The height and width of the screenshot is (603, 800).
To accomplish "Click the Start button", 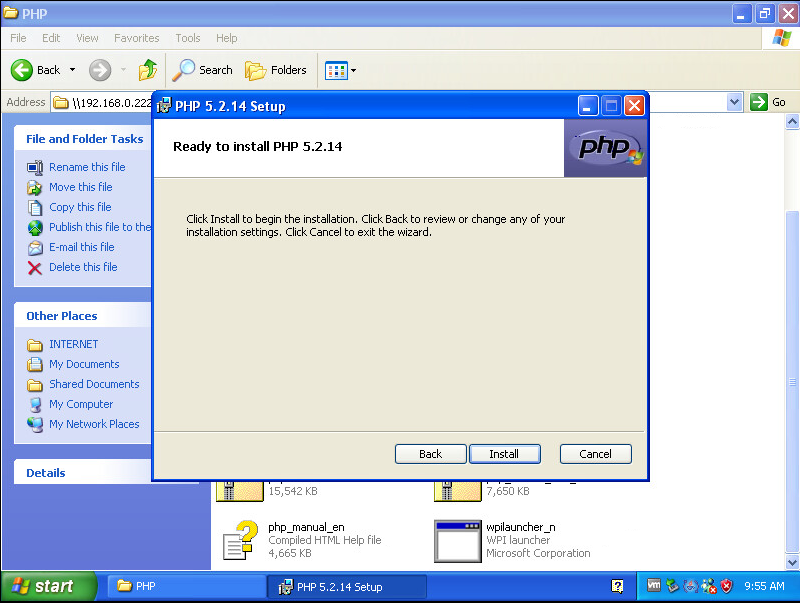I will (48, 586).
